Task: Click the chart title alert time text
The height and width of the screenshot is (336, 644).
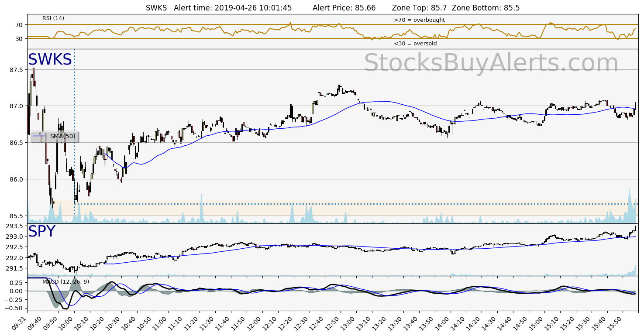Action: click(233, 8)
